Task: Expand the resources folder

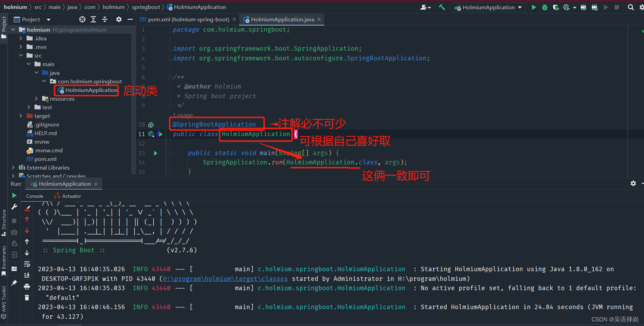Action: [36, 99]
